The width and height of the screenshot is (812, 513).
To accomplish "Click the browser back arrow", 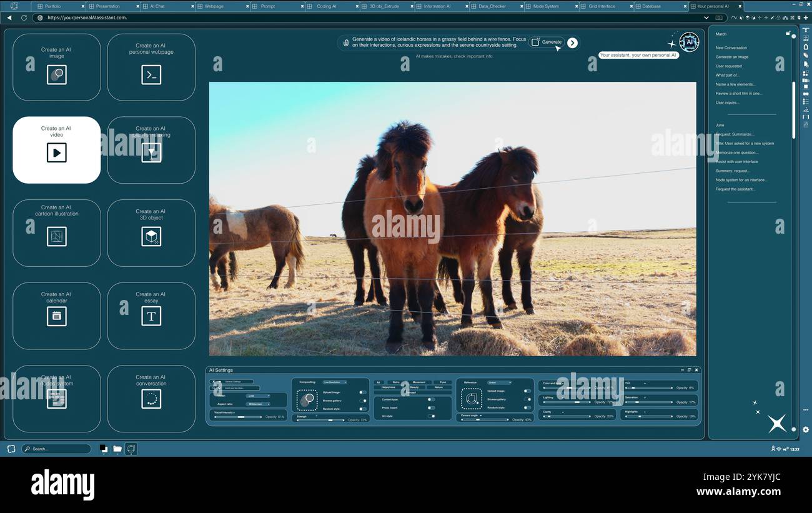I will [x=9, y=17].
